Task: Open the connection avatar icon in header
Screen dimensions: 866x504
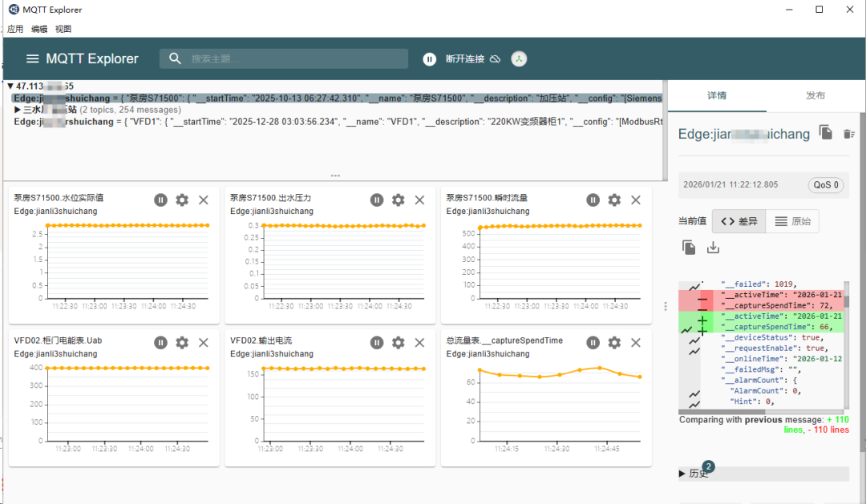Action: coord(519,59)
